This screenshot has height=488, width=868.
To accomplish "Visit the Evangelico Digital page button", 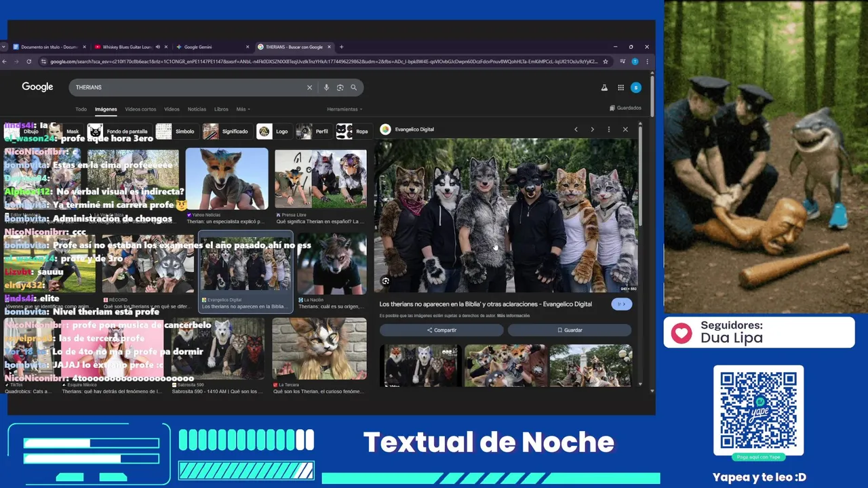I will click(622, 304).
